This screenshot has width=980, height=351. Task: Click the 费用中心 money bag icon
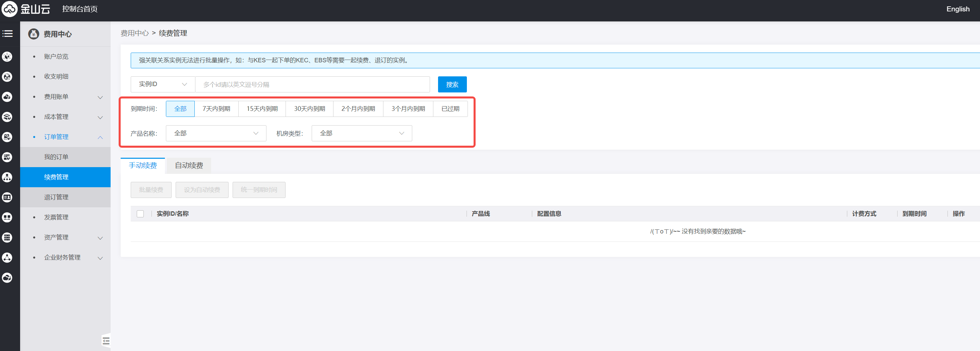34,34
